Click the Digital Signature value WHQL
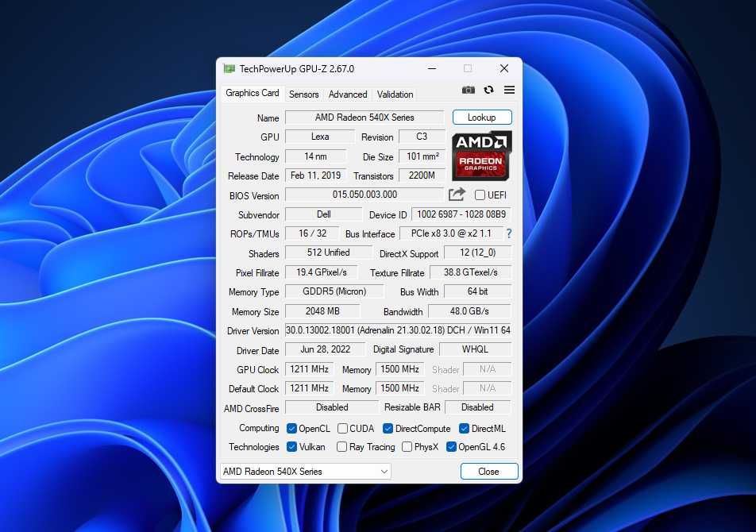The width and height of the screenshot is (756, 532). [x=475, y=349]
